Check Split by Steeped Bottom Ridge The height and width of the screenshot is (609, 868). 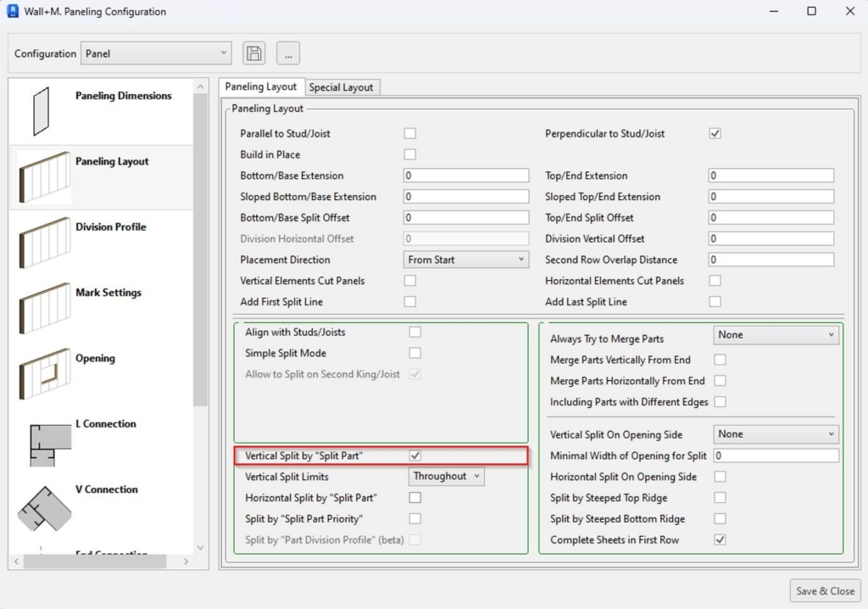click(x=720, y=519)
